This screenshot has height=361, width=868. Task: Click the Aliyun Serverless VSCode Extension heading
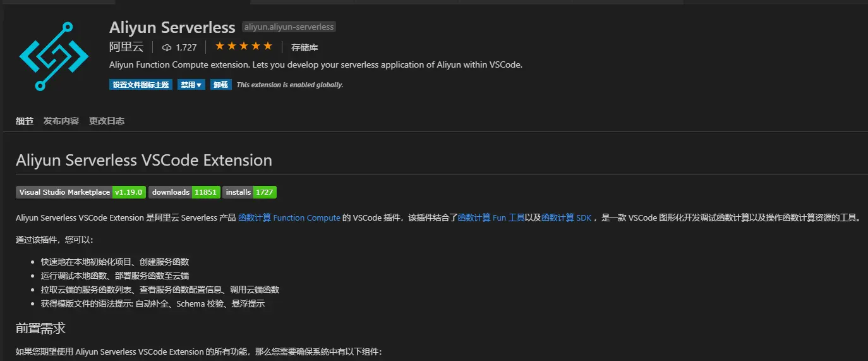(144, 160)
